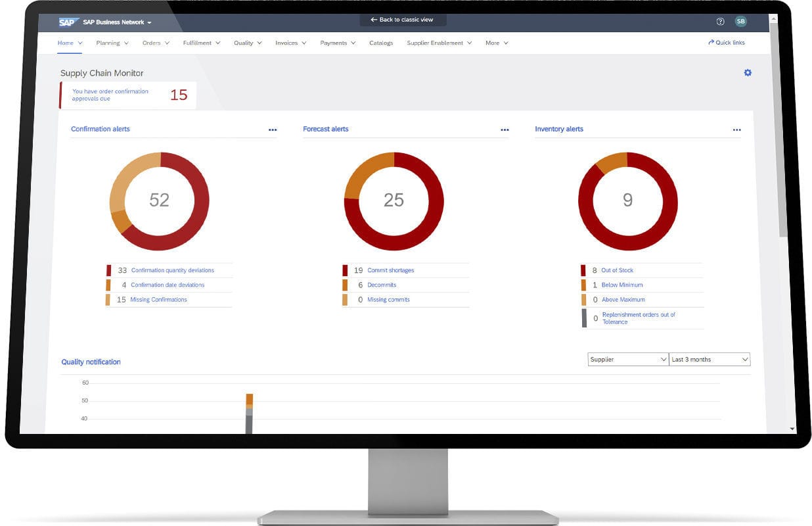Viewport: 812px width, 526px height.
Task: Open the Forecast alerts overflow menu
Action: point(505,130)
